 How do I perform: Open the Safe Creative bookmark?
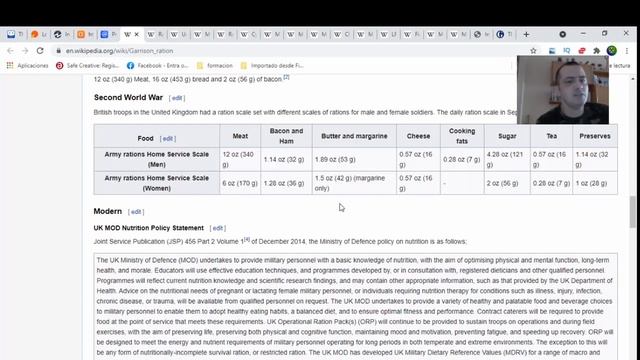[x=87, y=65]
